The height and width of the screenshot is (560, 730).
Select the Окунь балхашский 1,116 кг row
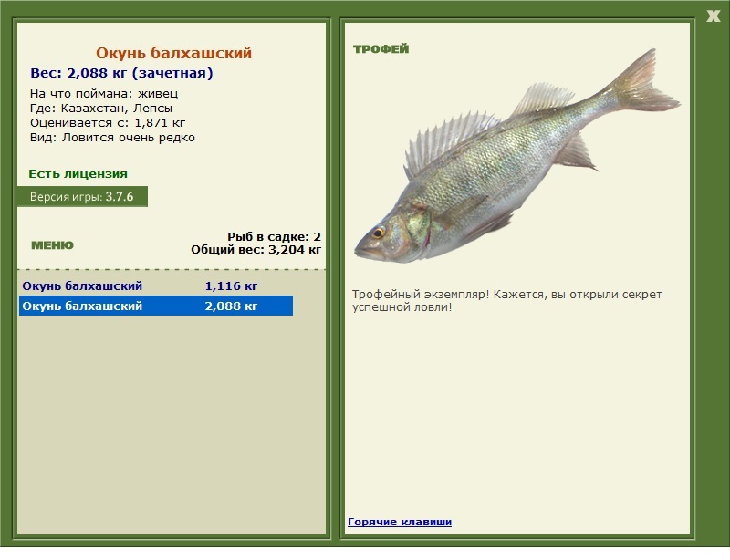pos(156,285)
